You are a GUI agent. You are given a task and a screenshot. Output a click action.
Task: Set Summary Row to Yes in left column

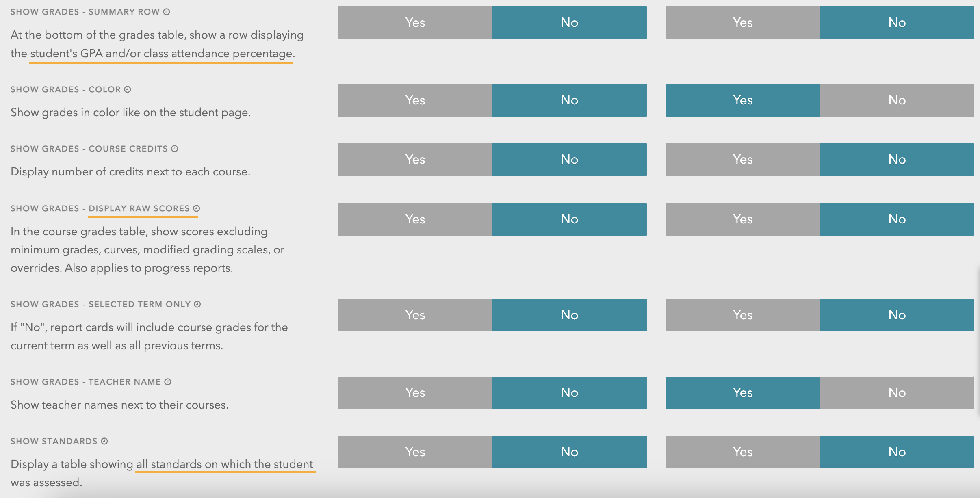[415, 23]
